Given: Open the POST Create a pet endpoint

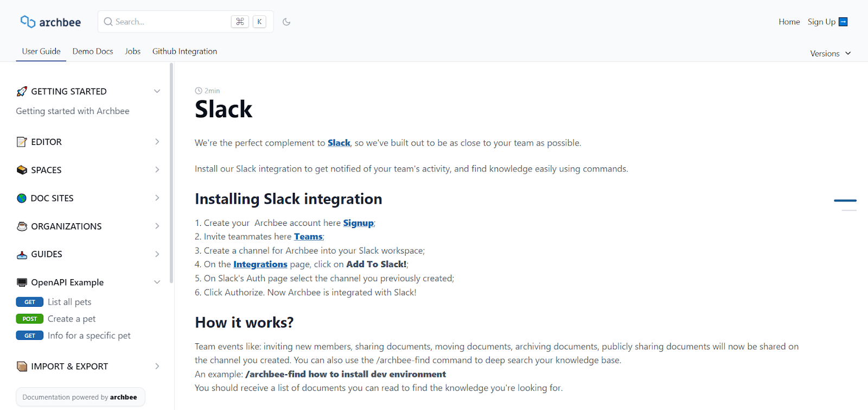Looking at the screenshot, I should [71, 319].
